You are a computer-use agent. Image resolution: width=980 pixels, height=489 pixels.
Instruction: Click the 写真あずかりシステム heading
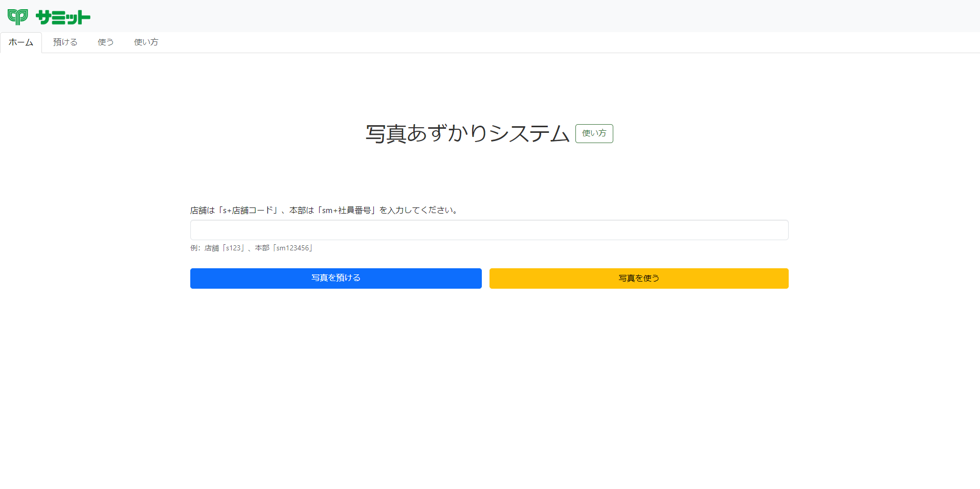pyautogui.click(x=467, y=134)
